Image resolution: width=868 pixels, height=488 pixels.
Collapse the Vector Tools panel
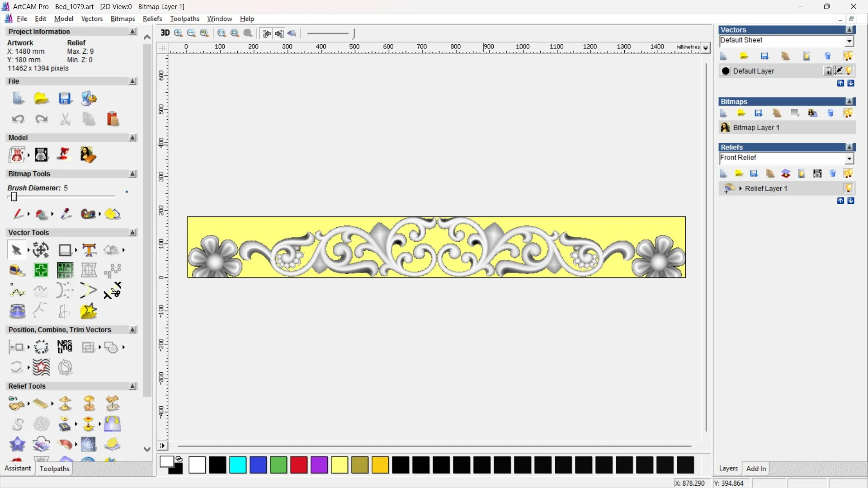click(133, 232)
